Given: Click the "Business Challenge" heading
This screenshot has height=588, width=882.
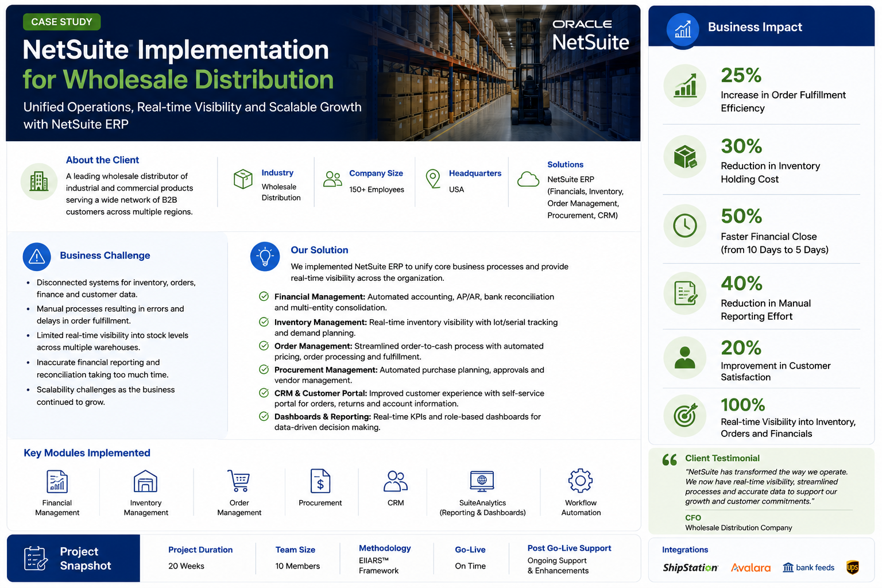Looking at the screenshot, I should click(105, 256).
